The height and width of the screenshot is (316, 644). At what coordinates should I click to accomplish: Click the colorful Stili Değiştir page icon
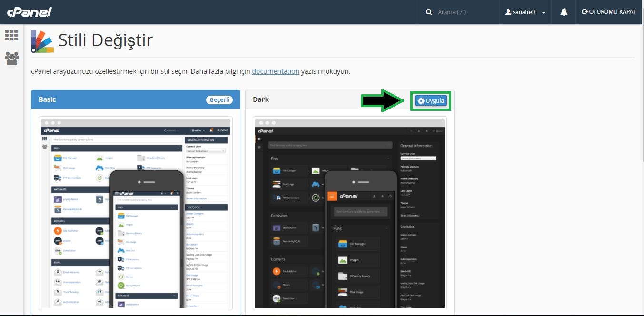42,41
